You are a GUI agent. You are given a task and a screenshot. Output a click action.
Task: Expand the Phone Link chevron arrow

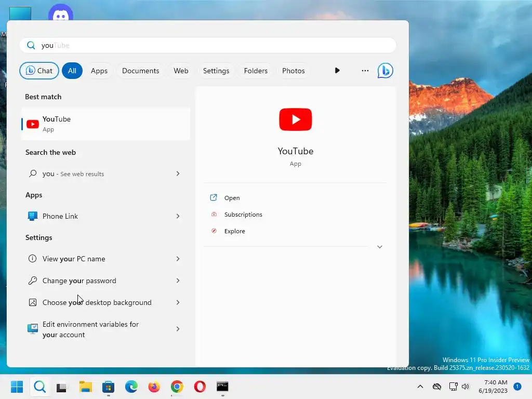pos(178,216)
